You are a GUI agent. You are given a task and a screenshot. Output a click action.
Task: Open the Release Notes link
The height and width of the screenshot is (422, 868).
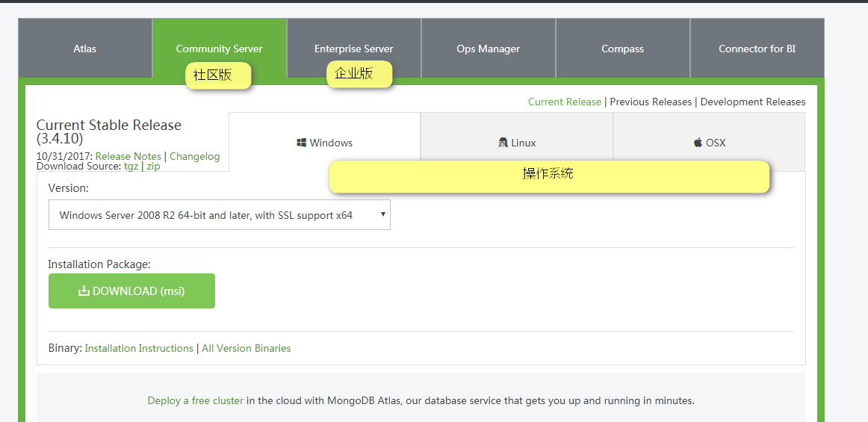click(128, 156)
